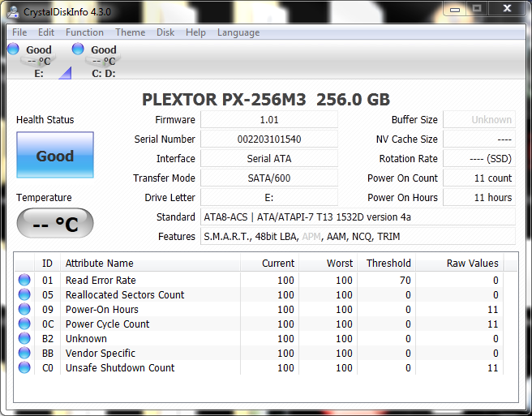The height and width of the screenshot is (416, 532).
Task: Open the Function menu
Action: (84, 32)
